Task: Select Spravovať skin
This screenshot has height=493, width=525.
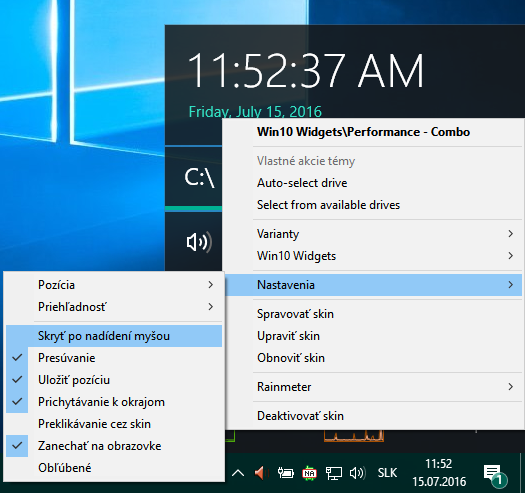Action: [x=373, y=314]
